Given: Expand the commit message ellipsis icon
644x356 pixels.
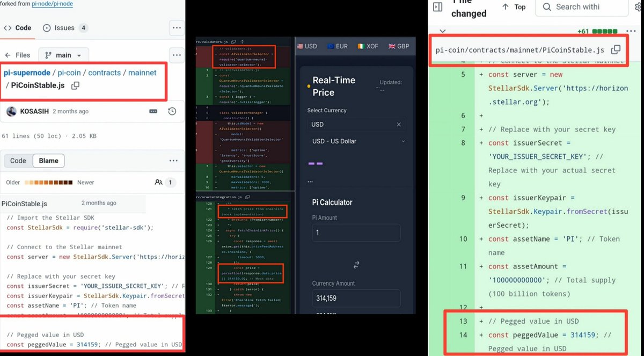Looking at the screenshot, I should click(x=153, y=111).
